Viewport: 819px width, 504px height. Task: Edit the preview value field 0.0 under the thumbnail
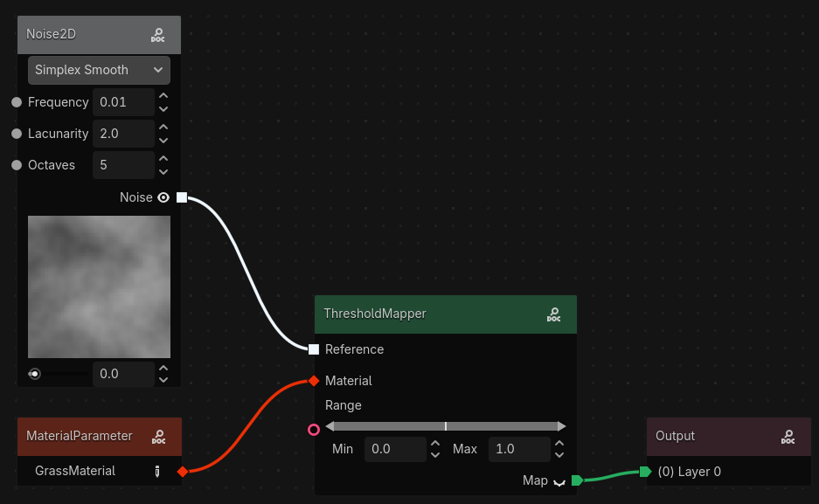[124, 374]
